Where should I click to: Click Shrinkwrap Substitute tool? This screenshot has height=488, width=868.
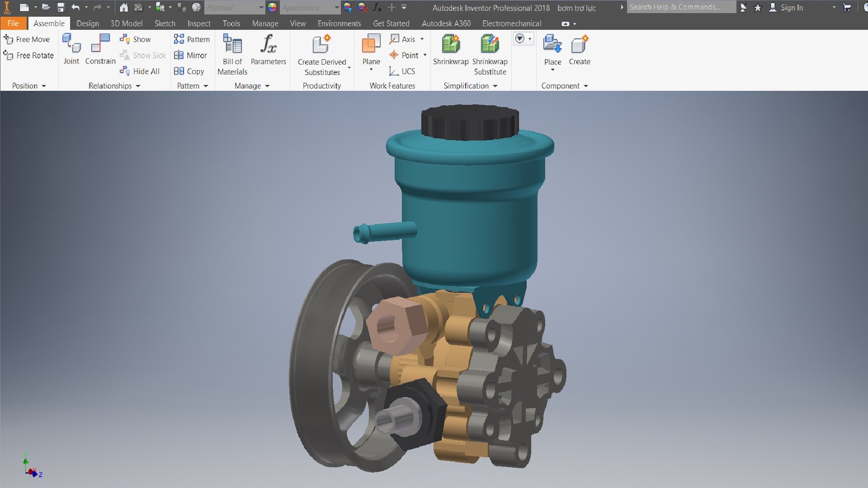pyautogui.click(x=490, y=55)
